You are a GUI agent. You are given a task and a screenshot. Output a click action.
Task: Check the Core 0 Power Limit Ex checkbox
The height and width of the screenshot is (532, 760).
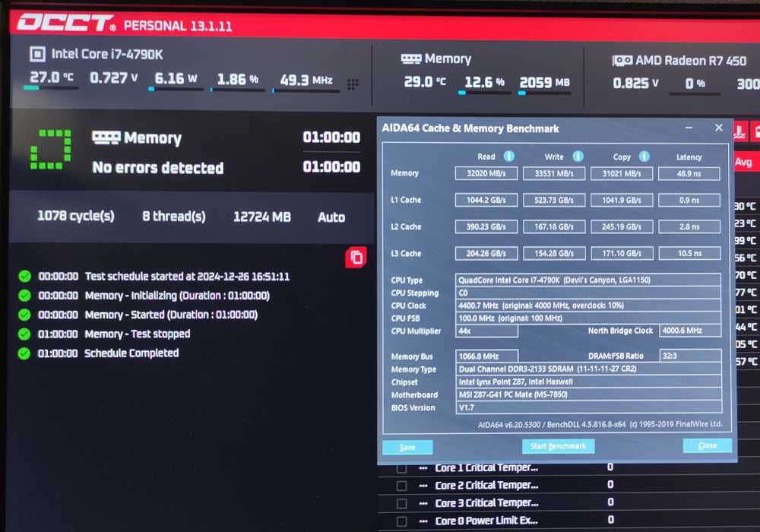point(401,522)
